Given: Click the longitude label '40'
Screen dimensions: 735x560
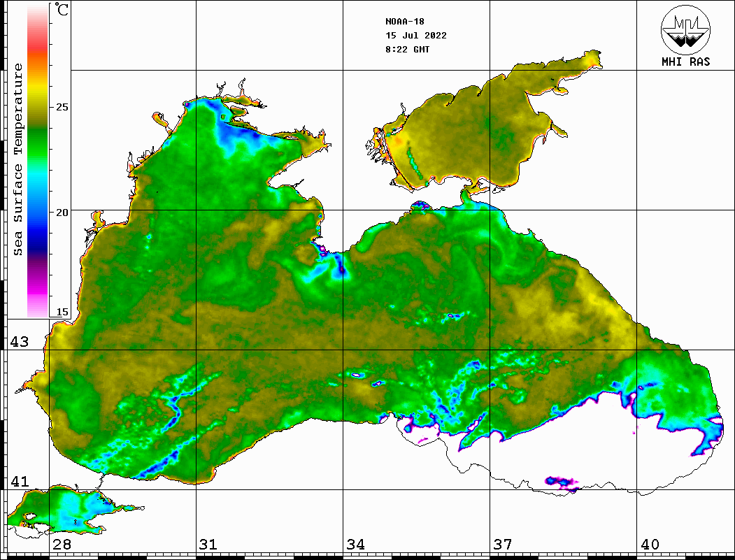Looking at the screenshot, I should (x=650, y=545).
